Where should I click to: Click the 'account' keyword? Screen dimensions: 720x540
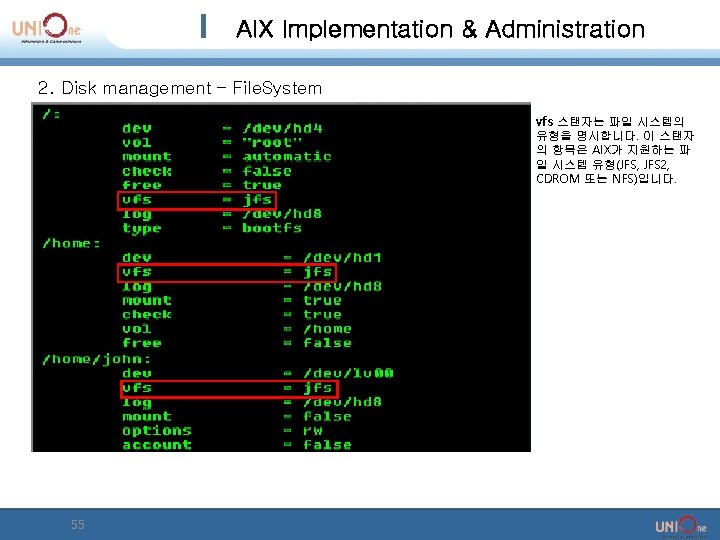point(157,444)
